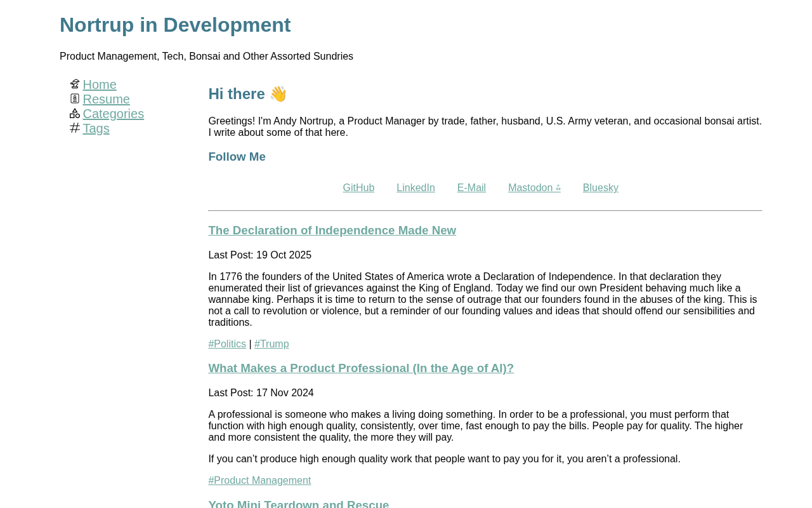
Task: Filter by the #Trump tag
Action: click(272, 344)
